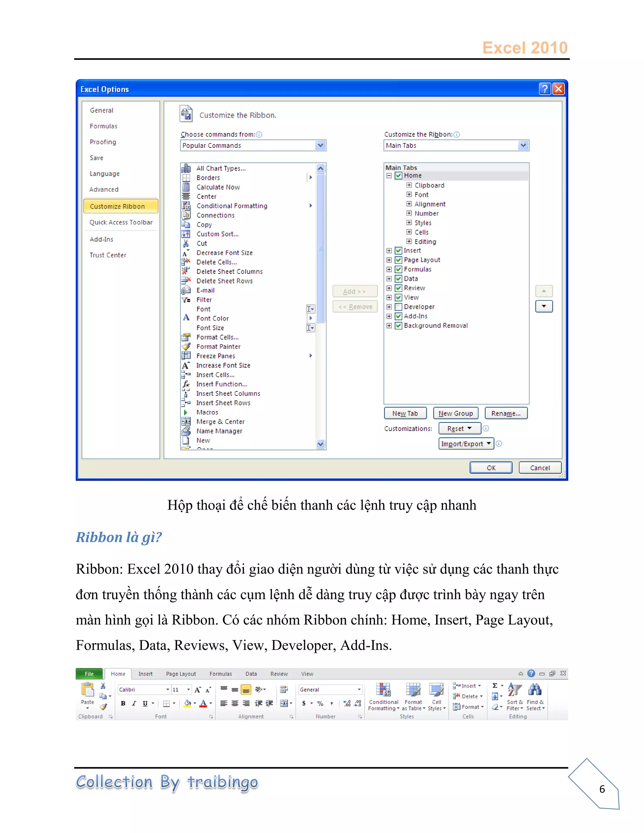Click Format as Table in ribbon
644x833 pixels.
[x=413, y=697]
